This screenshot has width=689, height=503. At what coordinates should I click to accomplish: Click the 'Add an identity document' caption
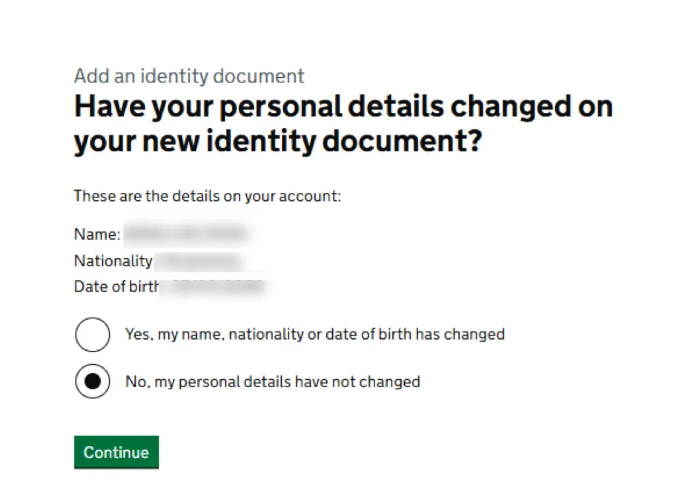(x=189, y=76)
